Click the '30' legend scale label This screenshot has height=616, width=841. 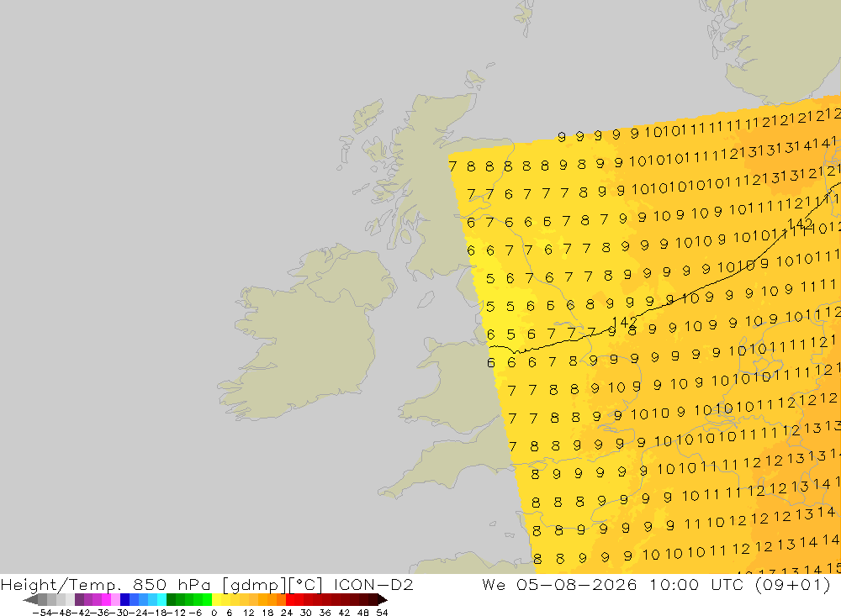(x=306, y=613)
